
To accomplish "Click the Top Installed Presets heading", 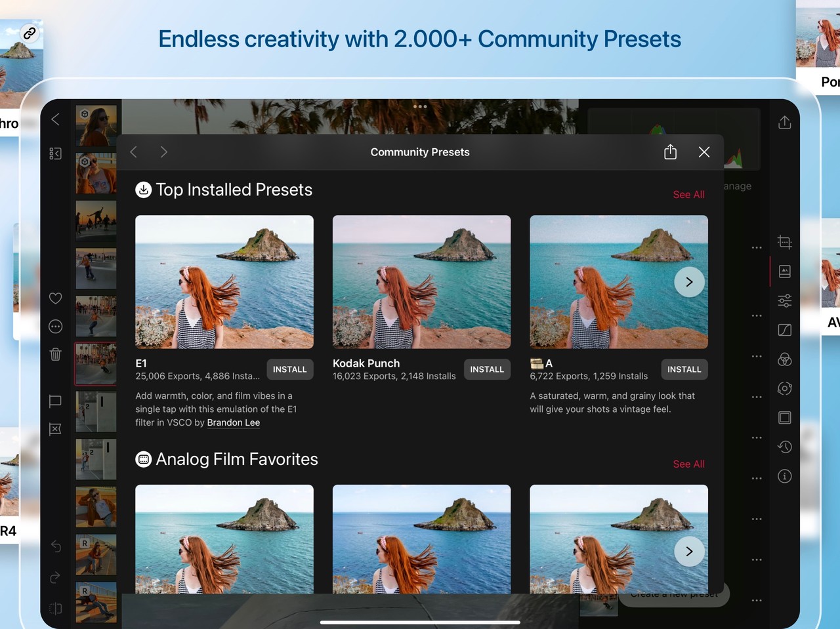I will click(234, 190).
